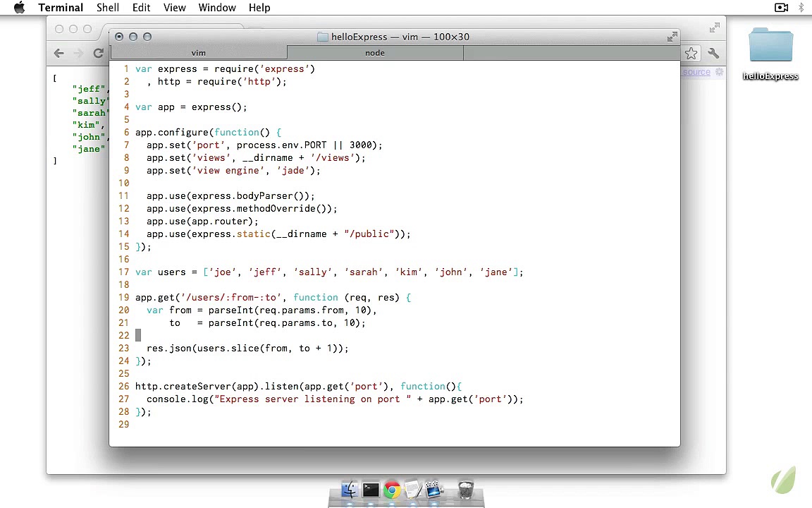Click on 'express' string in line 1
Image resolution: width=812 pixels, height=508 pixels.
pos(284,69)
